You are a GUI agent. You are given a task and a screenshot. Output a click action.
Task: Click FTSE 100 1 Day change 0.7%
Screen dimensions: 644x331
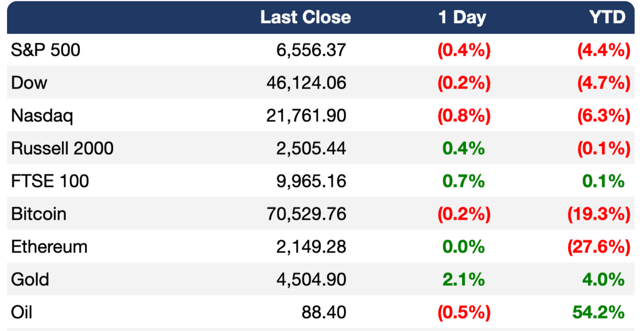464,181
